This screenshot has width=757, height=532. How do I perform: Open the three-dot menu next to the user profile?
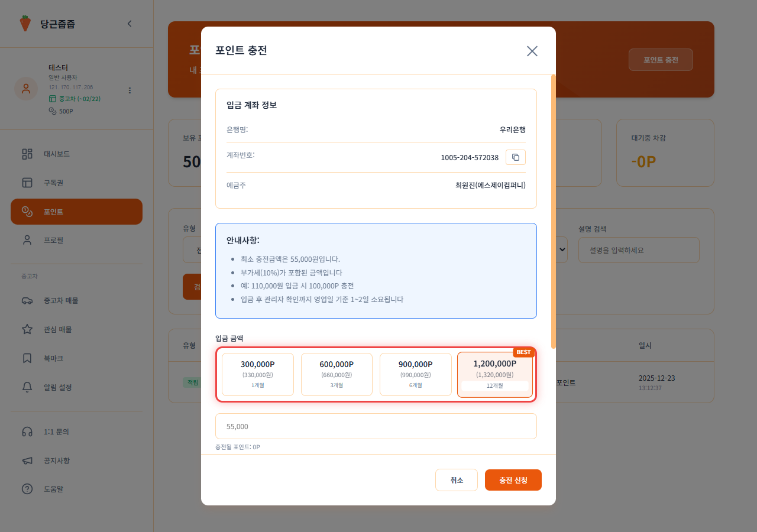click(129, 90)
